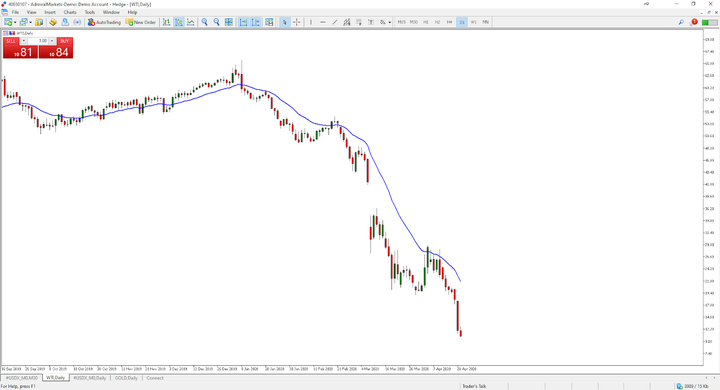Switch to the #USDX_M0,Daily chart tab
The height and width of the screenshot is (390, 720).
90,378
